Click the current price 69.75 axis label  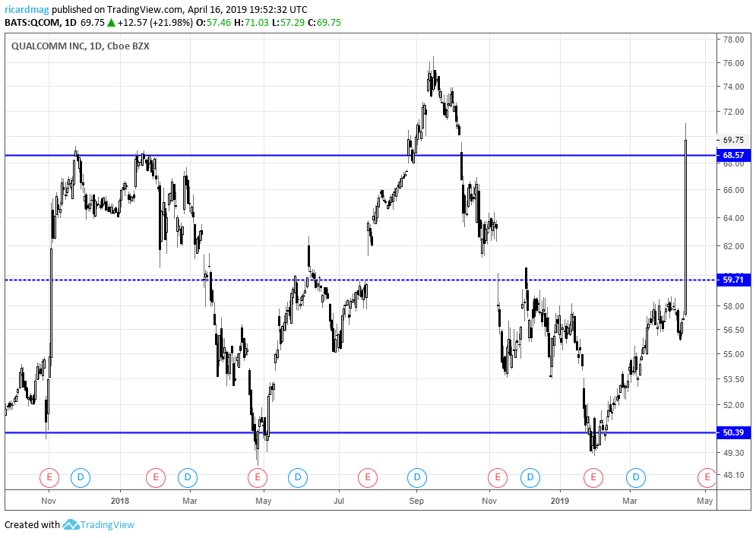point(733,140)
